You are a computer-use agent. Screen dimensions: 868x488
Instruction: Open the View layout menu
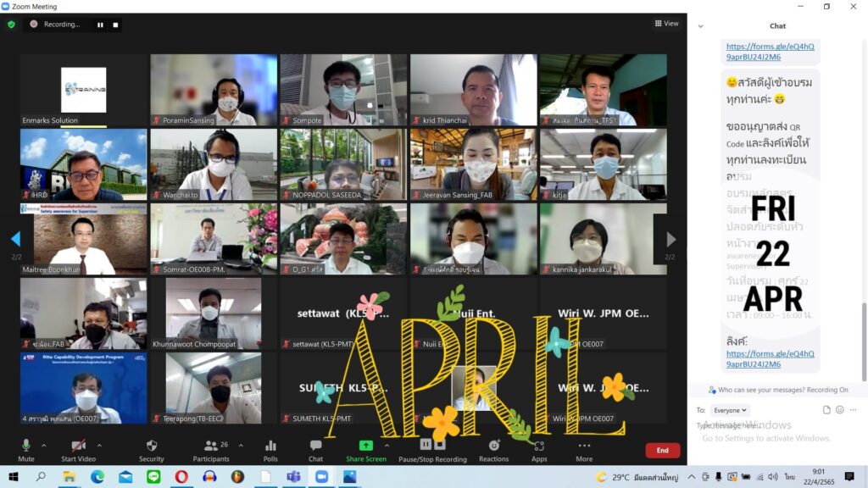coord(666,23)
